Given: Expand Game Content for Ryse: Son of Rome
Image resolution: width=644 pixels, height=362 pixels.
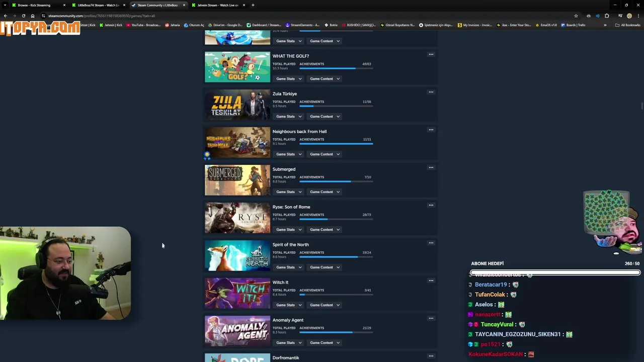Looking at the screenshot, I should click(x=325, y=230).
